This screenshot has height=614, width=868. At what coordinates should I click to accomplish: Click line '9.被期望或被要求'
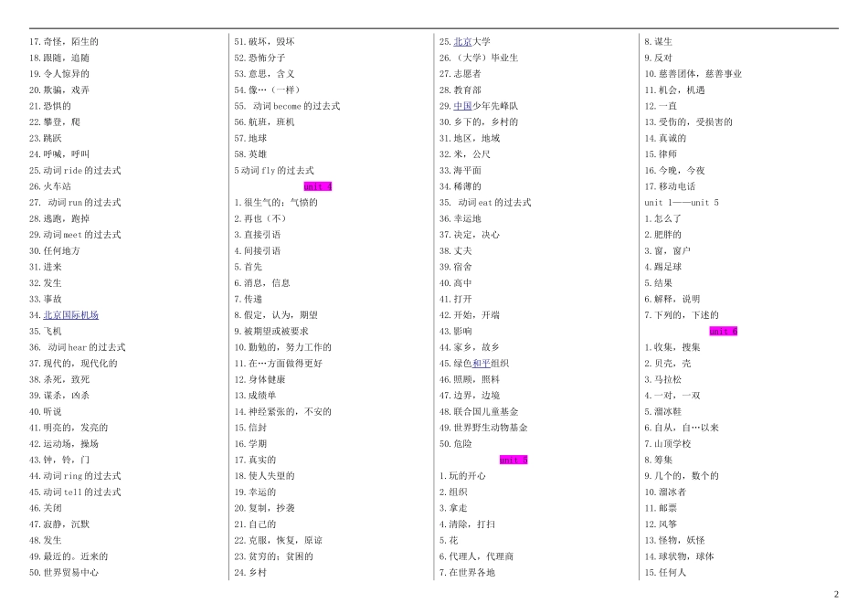point(271,331)
